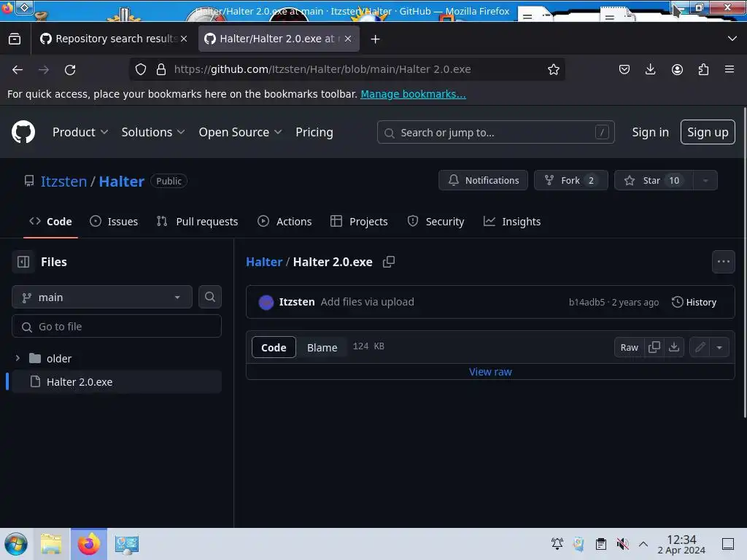Click the file tree search icon
Viewport: 747px width, 560px height.
pyautogui.click(x=209, y=297)
